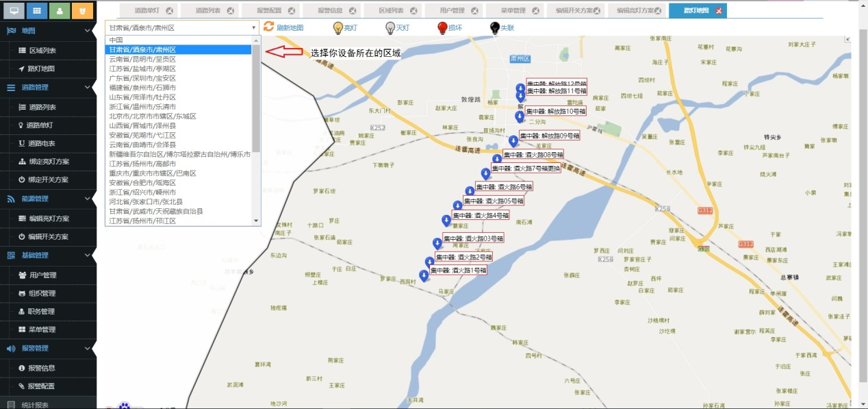Select 云南省/昆明市/呈贡区 from the list
Viewport: 868px width, 409px height.
(142, 60)
